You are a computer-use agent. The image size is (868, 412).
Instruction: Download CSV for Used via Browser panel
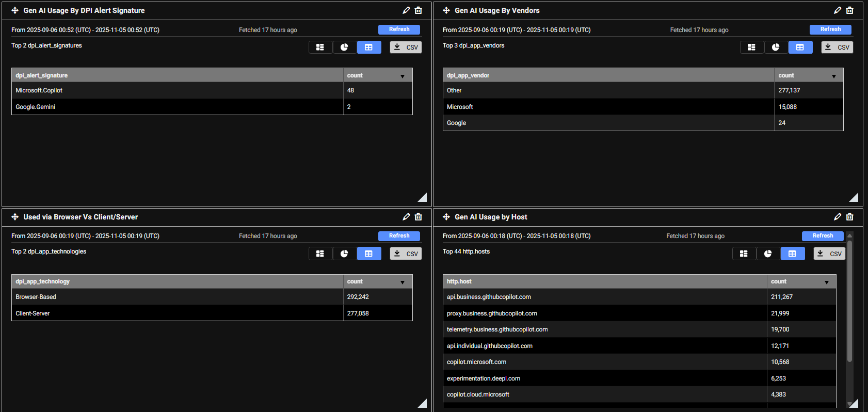point(406,253)
